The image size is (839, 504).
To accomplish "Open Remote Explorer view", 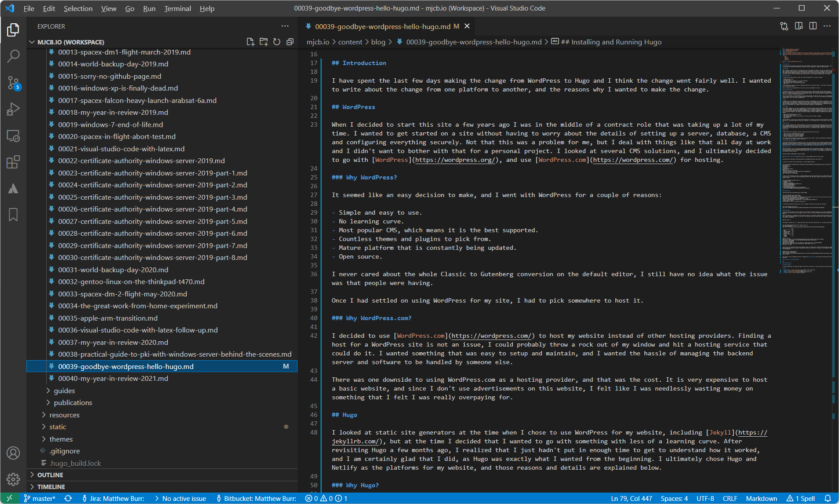I will (x=13, y=136).
